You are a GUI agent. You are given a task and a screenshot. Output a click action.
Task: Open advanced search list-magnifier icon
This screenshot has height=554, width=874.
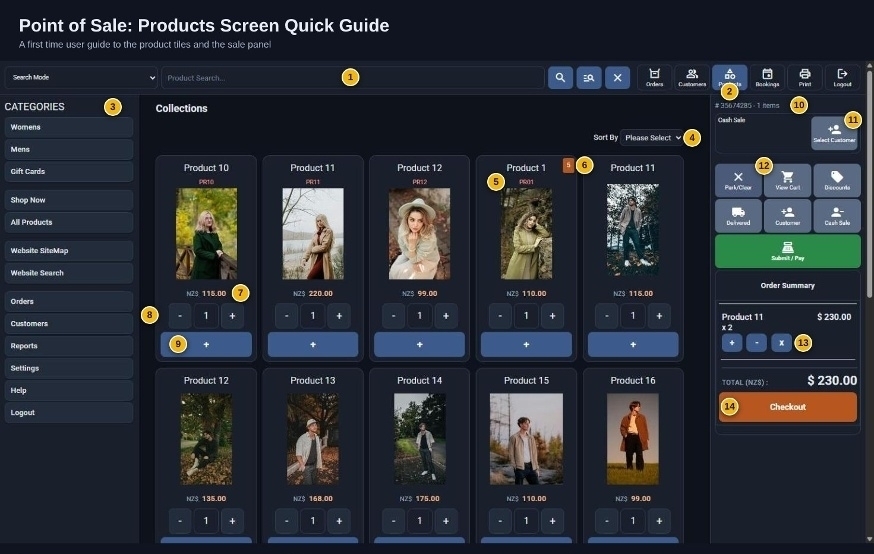tap(589, 77)
